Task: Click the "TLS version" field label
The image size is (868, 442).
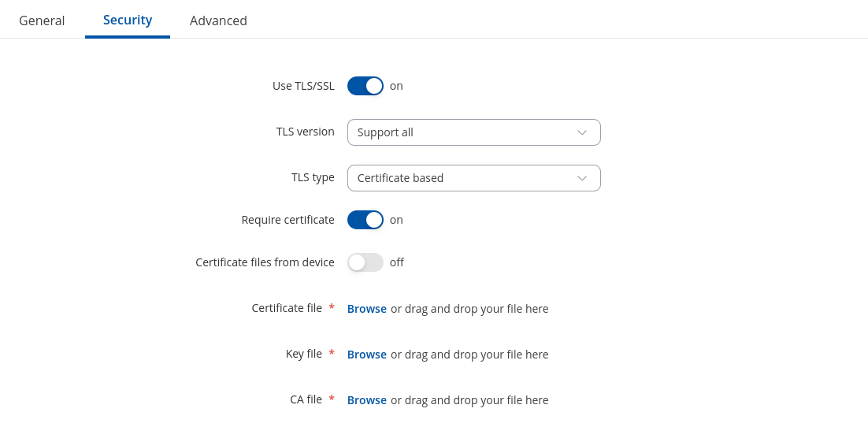Action: pyautogui.click(x=305, y=132)
